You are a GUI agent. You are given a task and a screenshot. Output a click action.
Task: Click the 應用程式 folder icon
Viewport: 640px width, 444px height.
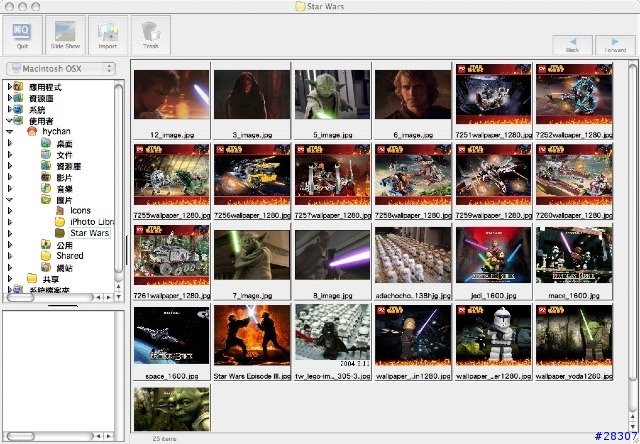point(18,87)
